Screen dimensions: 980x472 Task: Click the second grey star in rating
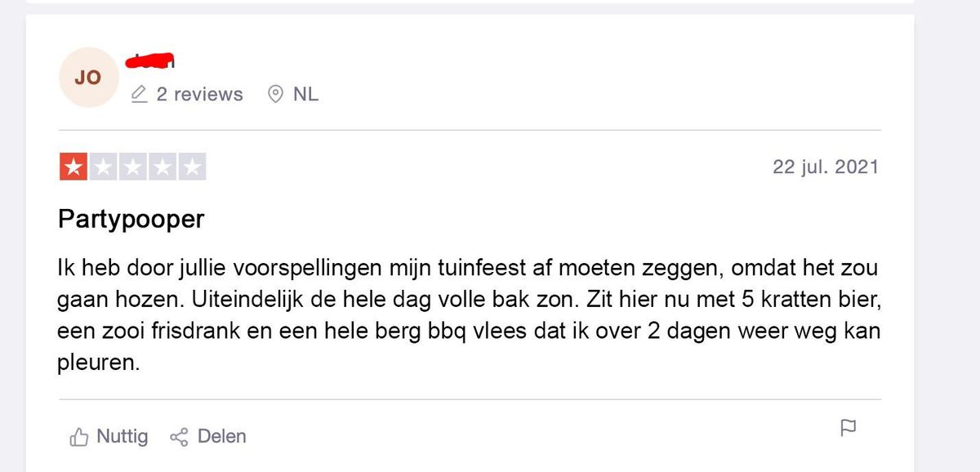point(103,167)
